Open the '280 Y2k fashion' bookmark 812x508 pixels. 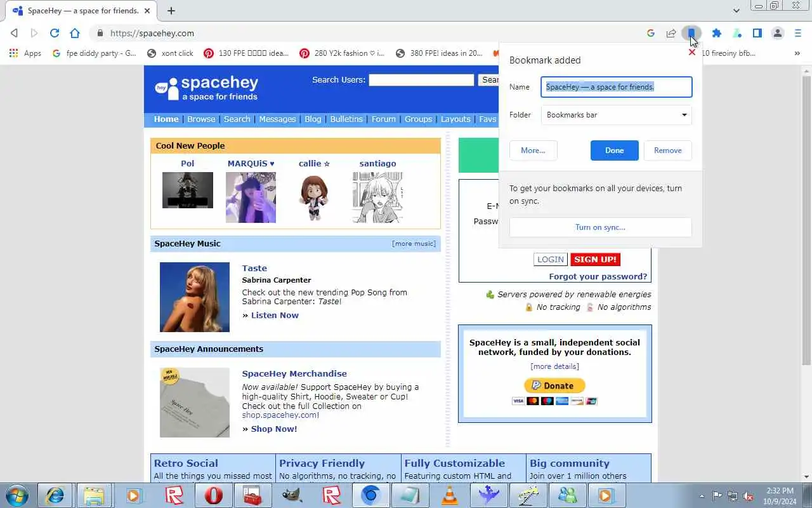pos(343,53)
